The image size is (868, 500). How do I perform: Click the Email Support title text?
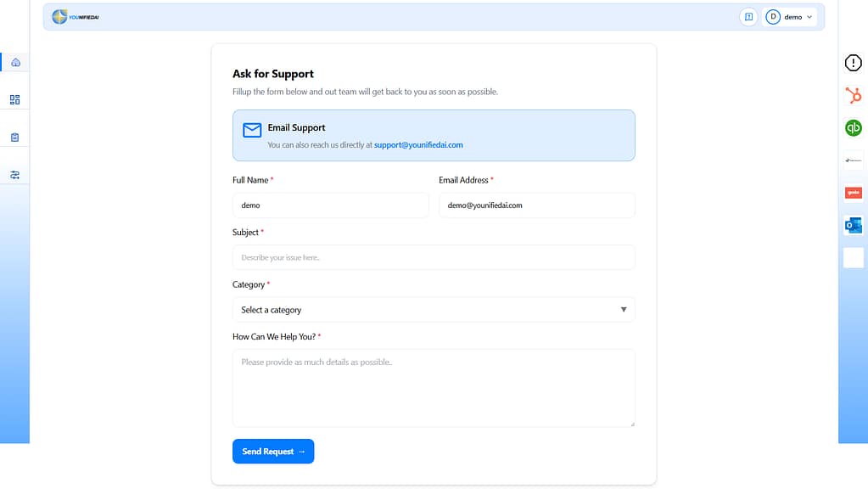pyautogui.click(x=296, y=128)
